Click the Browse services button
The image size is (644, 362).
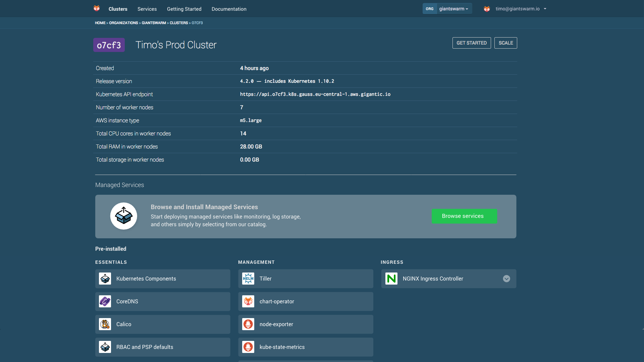[x=464, y=216]
